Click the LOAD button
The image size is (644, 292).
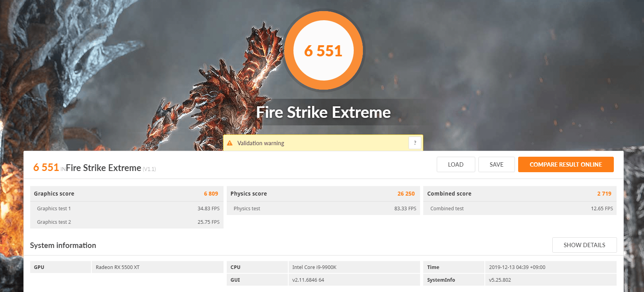point(456,164)
